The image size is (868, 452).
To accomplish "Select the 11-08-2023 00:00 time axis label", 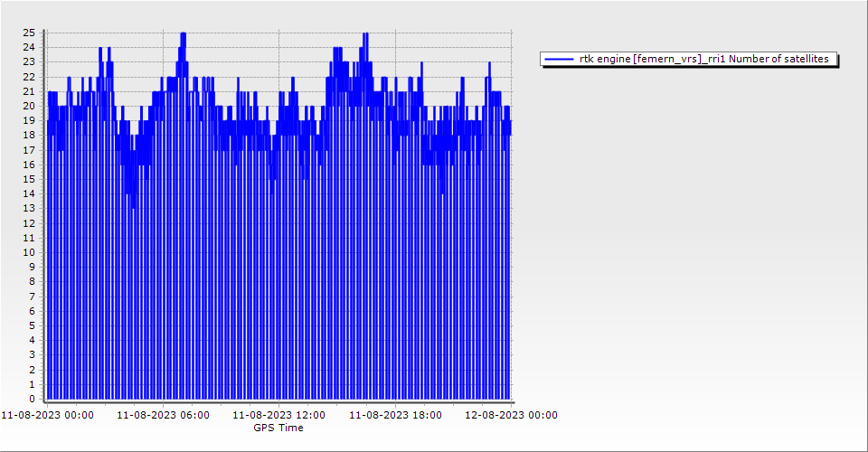I will 47,416.
